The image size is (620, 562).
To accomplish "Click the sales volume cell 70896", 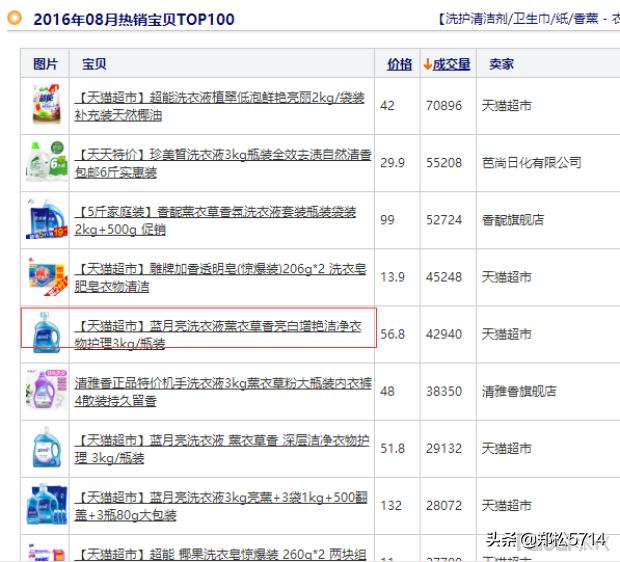I will pyautogui.click(x=444, y=106).
